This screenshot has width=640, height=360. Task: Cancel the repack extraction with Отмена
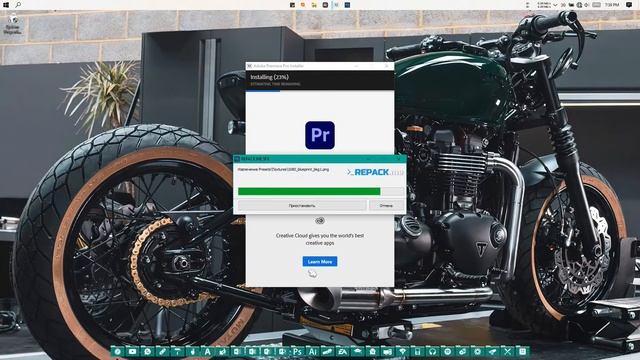[386, 205]
